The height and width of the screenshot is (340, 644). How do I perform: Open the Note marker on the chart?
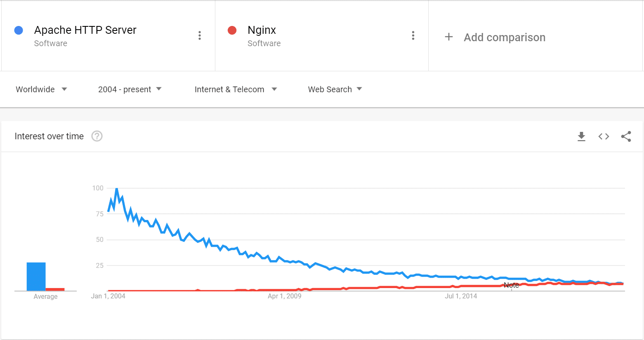[x=511, y=285]
